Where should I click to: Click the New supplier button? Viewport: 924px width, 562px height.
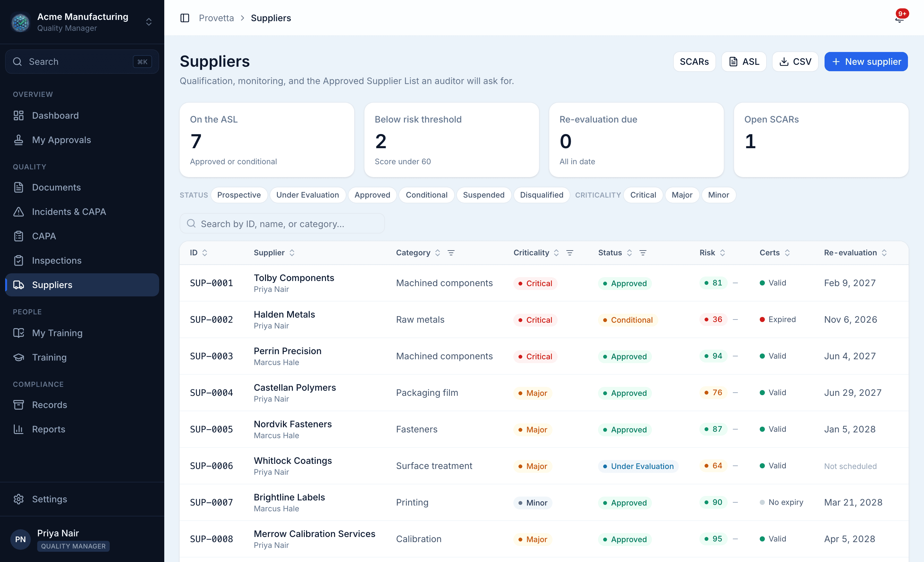[866, 62]
